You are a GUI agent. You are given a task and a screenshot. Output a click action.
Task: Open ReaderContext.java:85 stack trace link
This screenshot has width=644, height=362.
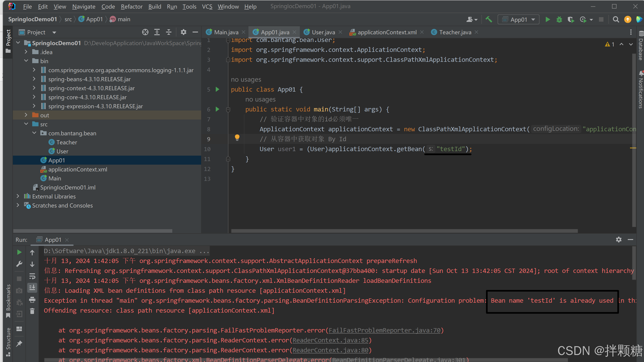tap(330, 340)
